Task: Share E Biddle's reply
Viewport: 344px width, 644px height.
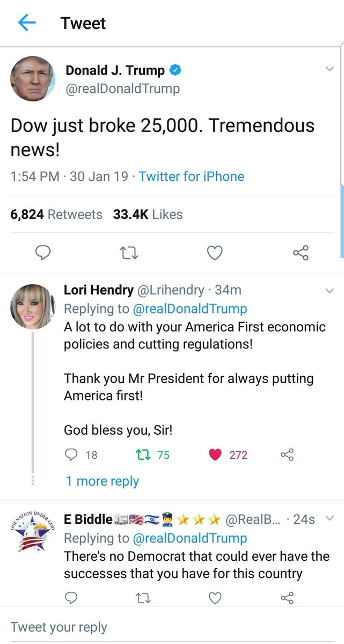Action: click(288, 598)
